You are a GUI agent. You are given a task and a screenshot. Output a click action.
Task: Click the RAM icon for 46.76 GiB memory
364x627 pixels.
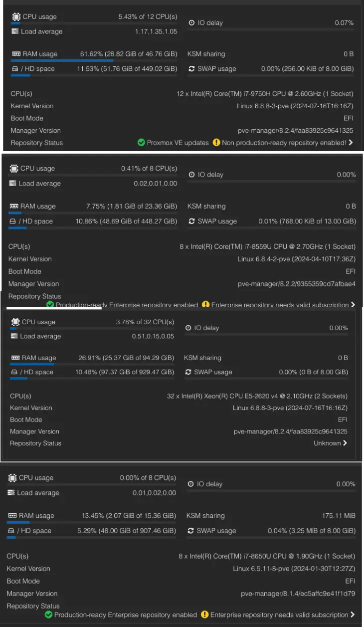pos(16,54)
